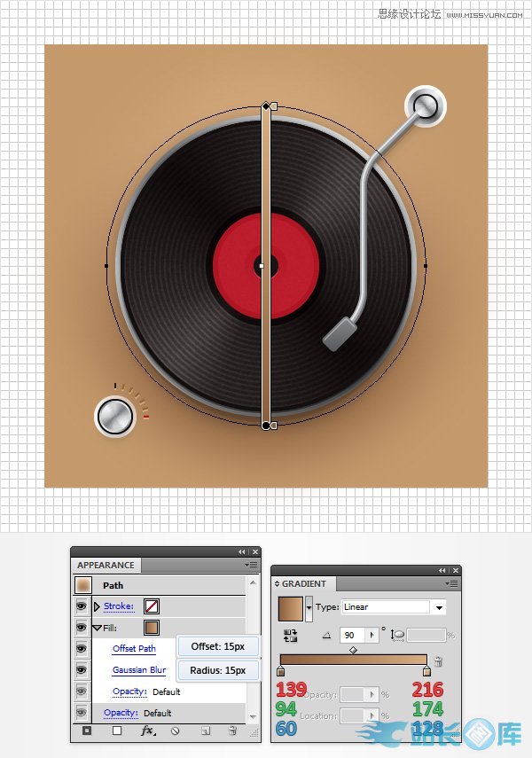Screen dimensions: 532x758
Task: Toggle eye for Fill Opacity row
Action: pos(82,691)
